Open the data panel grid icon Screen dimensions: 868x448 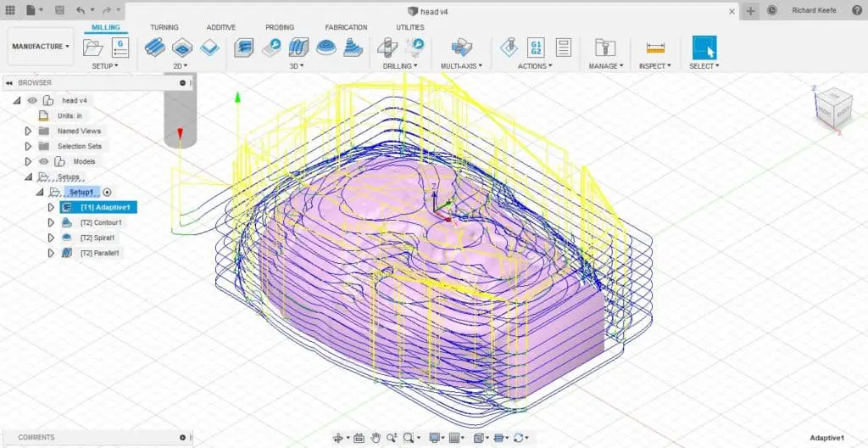point(10,10)
